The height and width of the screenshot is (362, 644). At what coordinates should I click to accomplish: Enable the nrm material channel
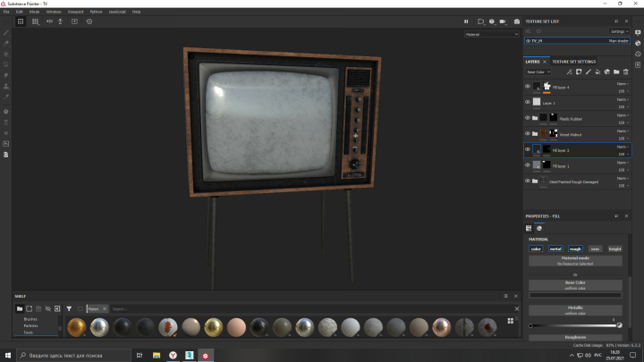(x=595, y=248)
